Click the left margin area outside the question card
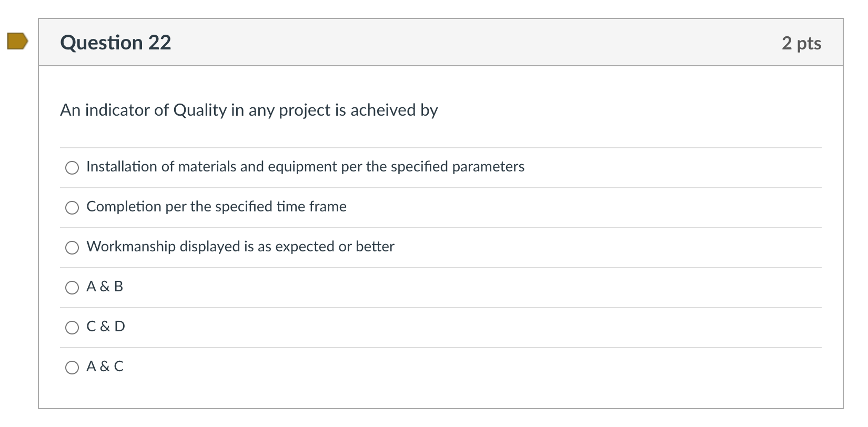 pyautogui.click(x=18, y=210)
